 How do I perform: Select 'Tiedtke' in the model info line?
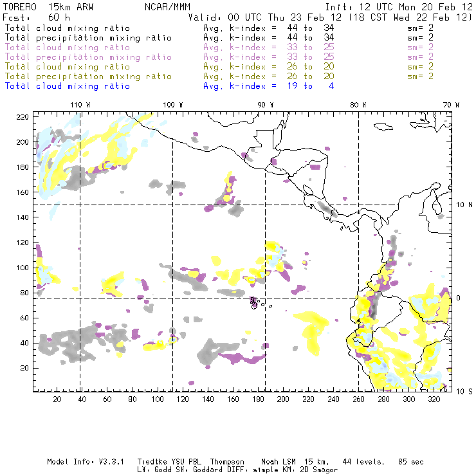152,462
